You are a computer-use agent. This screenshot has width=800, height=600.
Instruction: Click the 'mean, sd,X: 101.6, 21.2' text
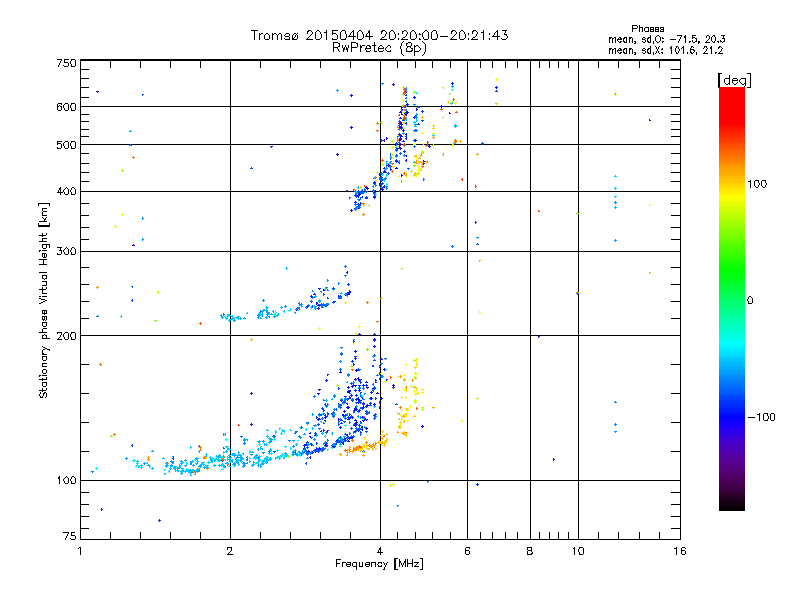[665, 51]
